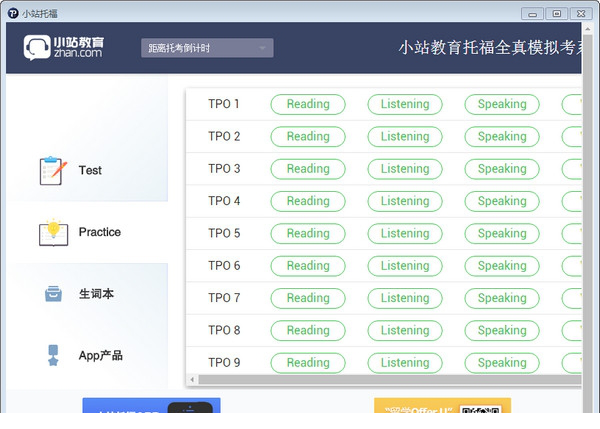
Task: Start TPO 7 Listening
Action: click(405, 298)
